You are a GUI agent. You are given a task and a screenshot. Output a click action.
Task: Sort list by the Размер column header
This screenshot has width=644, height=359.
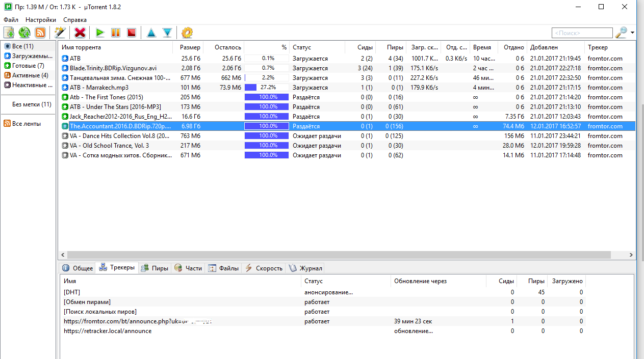[x=190, y=47]
